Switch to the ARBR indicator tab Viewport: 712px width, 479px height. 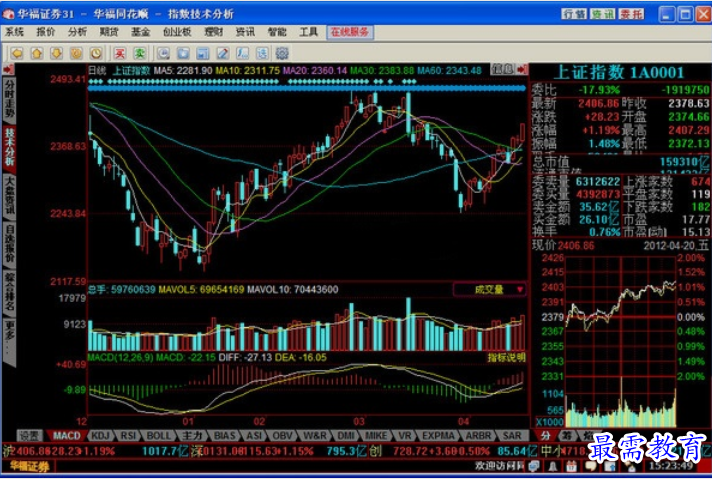tap(479, 435)
